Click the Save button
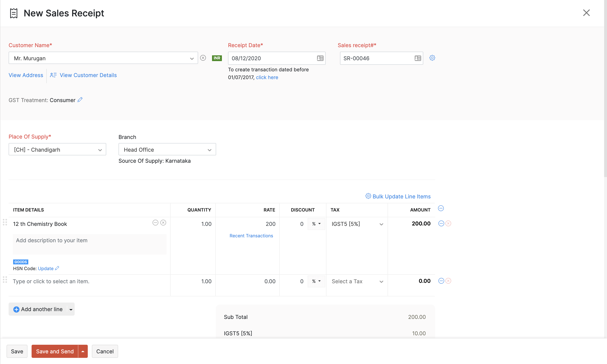Viewport: 607px width, 364px height. 17,351
